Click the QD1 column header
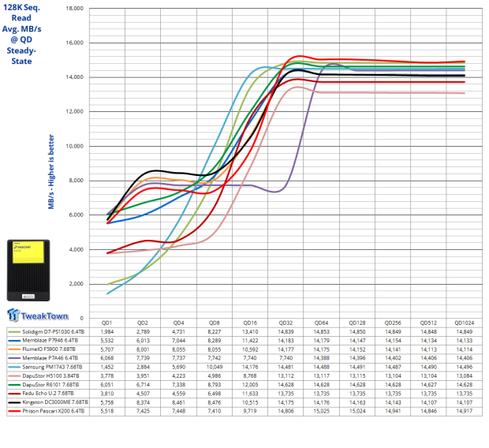Viewport: 489px width, 448px height. pos(107,323)
